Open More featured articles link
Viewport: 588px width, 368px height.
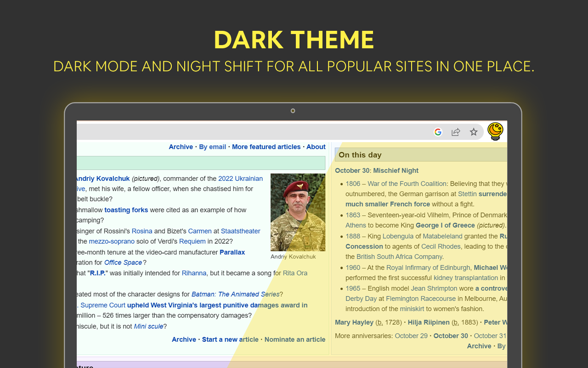tap(266, 147)
